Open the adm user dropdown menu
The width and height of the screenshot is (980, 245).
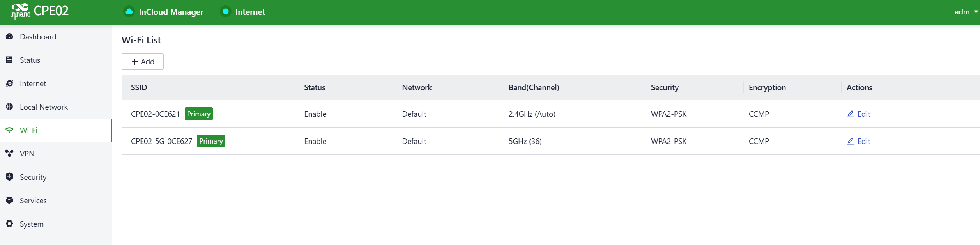(x=965, y=12)
